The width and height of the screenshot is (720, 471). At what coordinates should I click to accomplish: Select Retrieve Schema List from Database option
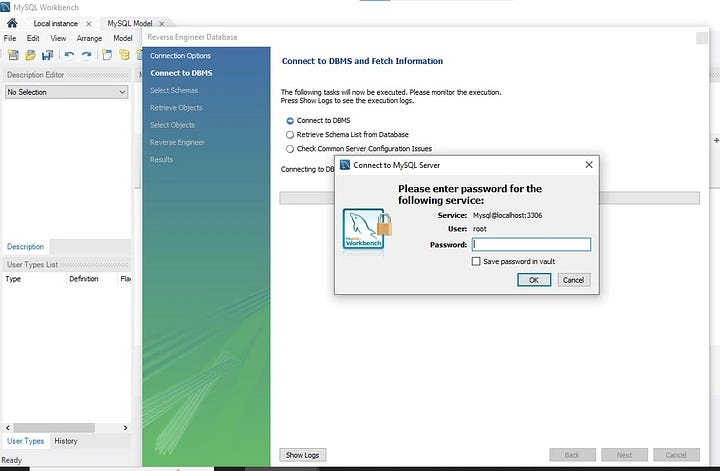(290, 134)
